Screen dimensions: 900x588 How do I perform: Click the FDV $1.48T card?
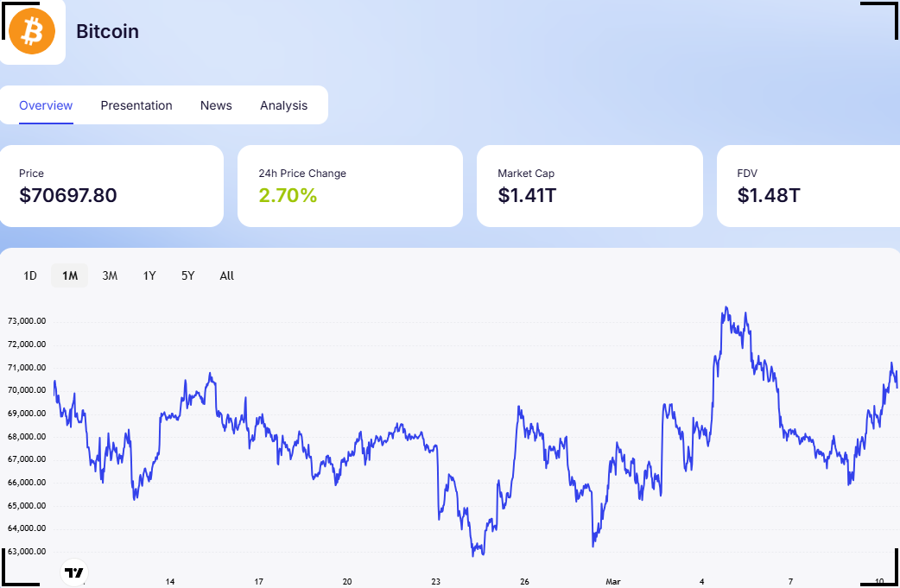coord(808,186)
